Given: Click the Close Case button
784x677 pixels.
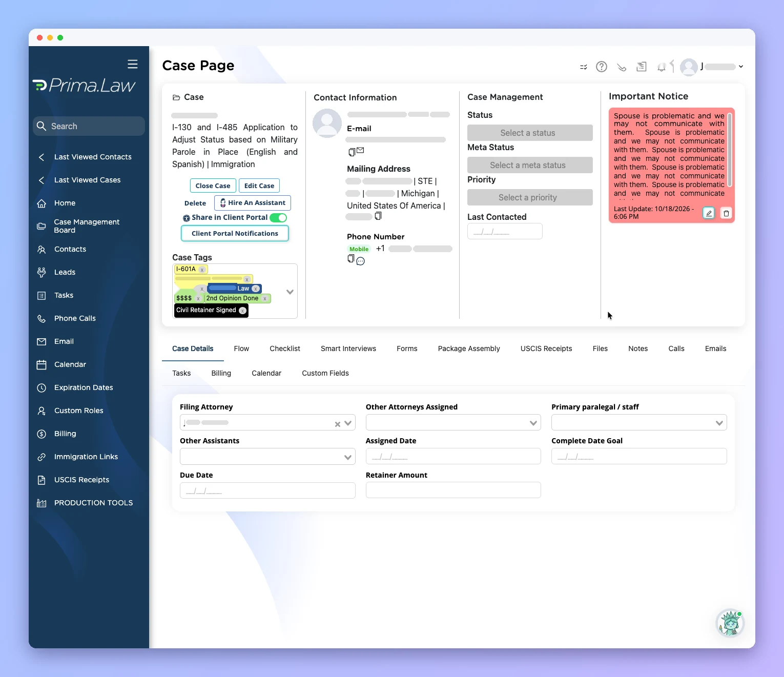Looking at the screenshot, I should [213, 186].
